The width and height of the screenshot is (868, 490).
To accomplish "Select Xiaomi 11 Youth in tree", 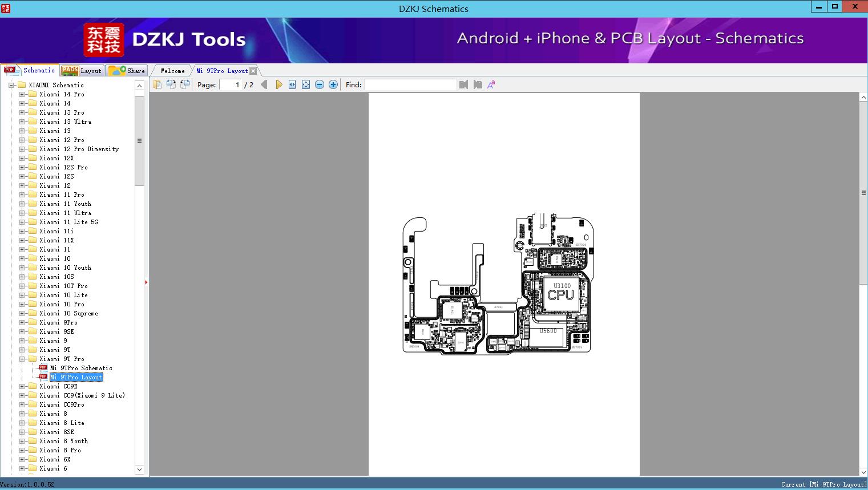I will [x=65, y=204].
